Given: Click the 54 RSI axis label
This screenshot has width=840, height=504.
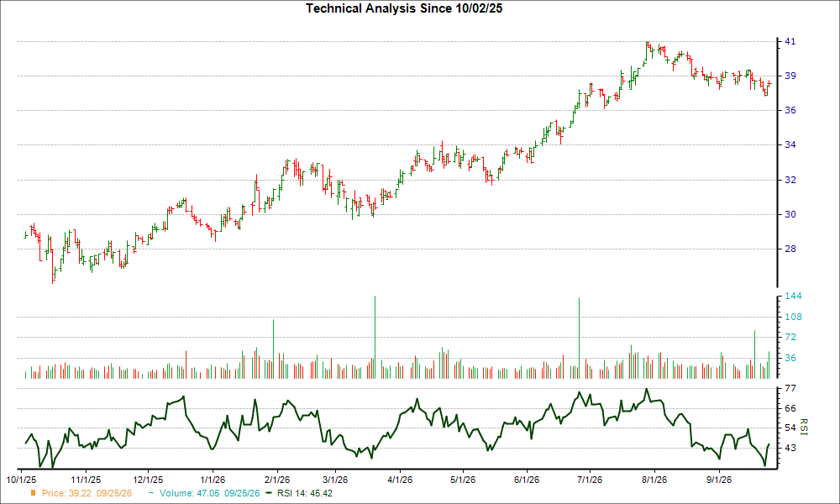Looking at the screenshot, I should (x=790, y=428).
